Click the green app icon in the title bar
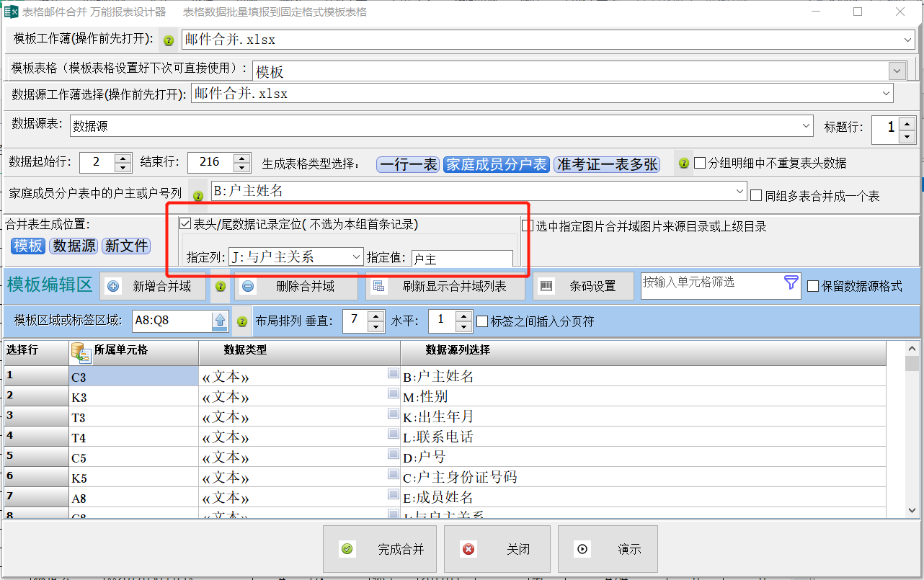 point(12,12)
